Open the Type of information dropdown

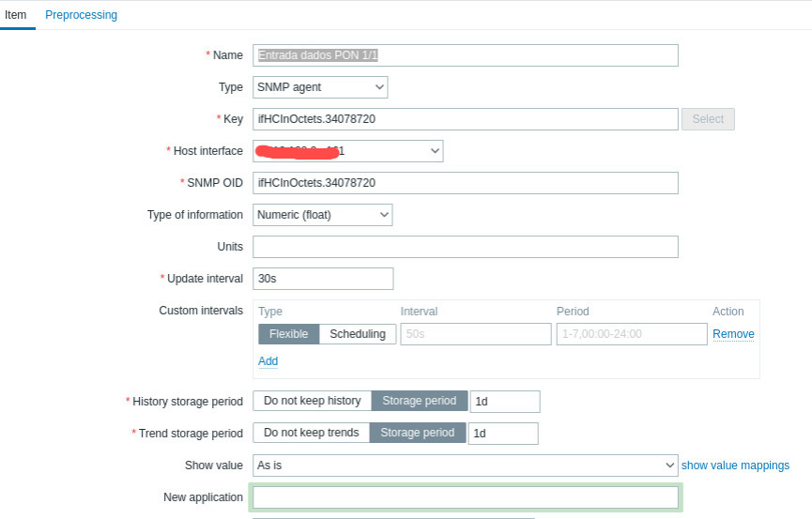[322, 215]
